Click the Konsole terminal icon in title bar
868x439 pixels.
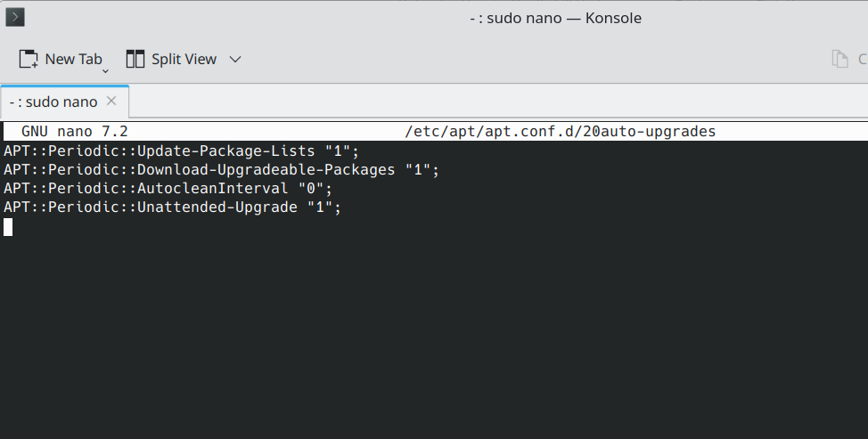[15, 17]
